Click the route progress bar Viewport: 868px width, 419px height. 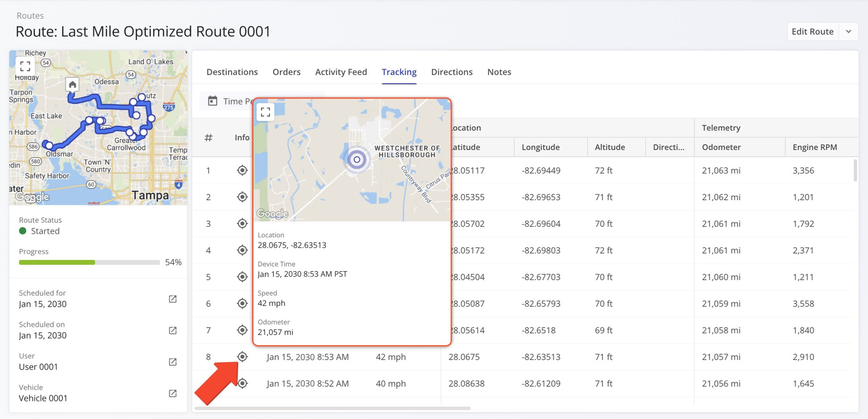coord(89,263)
